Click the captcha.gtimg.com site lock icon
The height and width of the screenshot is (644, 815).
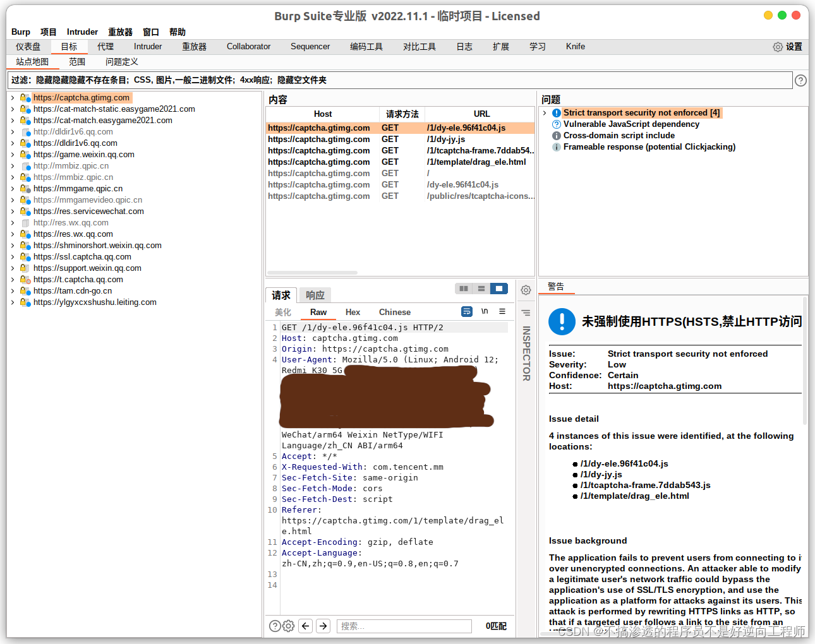pos(25,98)
